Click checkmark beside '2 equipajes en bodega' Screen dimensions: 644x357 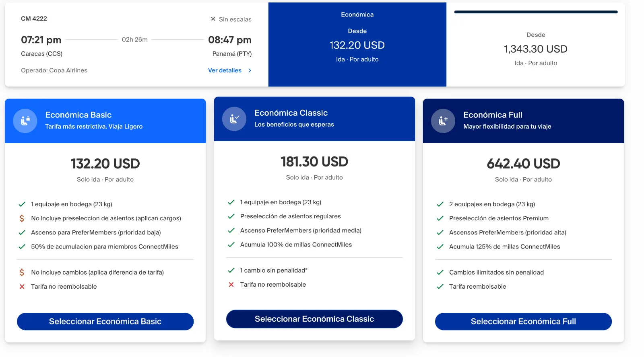tap(440, 204)
